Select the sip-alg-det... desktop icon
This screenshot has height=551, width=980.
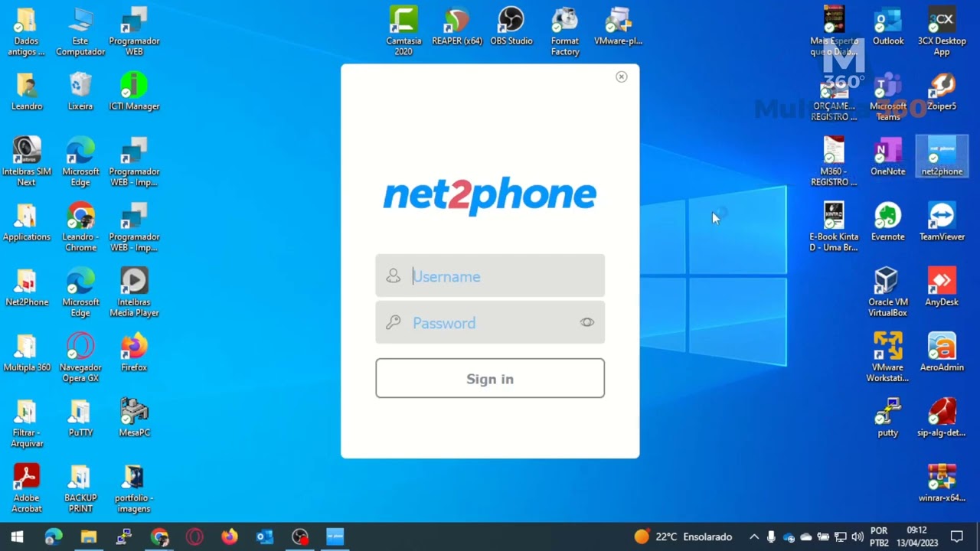click(x=942, y=418)
